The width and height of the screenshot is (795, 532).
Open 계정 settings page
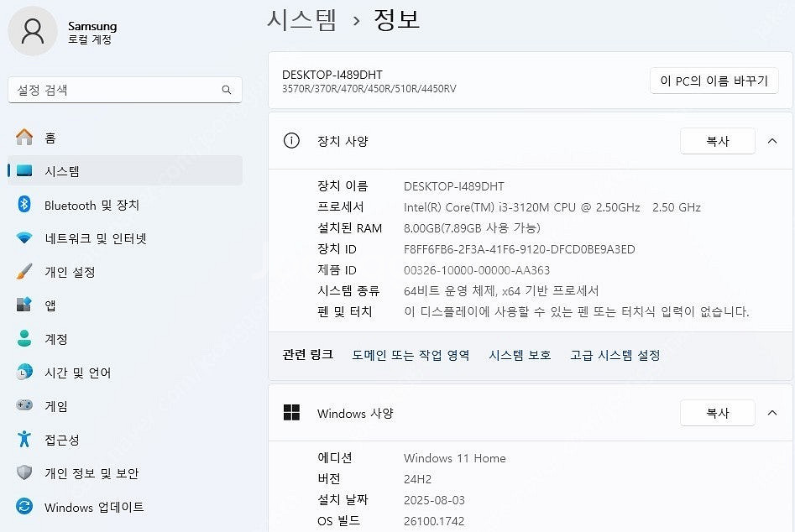click(125, 338)
